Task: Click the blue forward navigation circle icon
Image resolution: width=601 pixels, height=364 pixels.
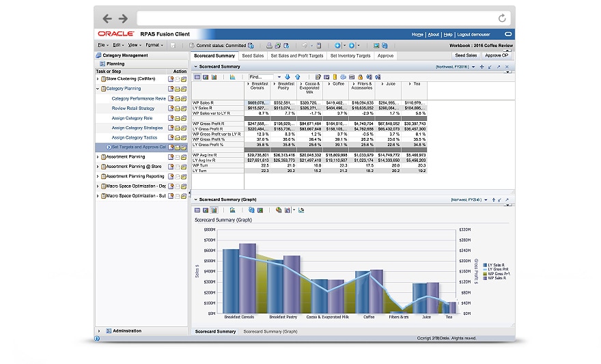Action: [351, 46]
